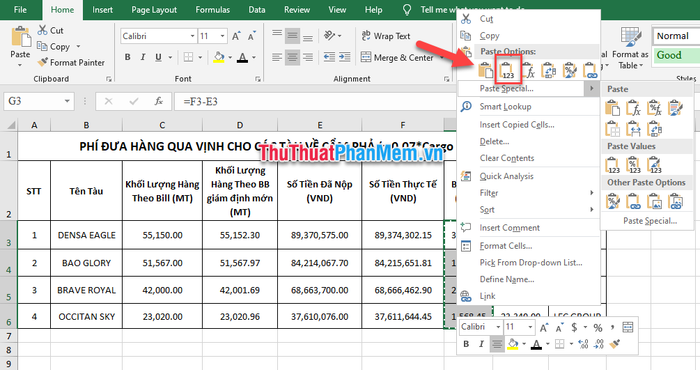The width and height of the screenshot is (700, 370).
Task: Open the Calibri font name dropdown in the ribbon
Action: 192,36
